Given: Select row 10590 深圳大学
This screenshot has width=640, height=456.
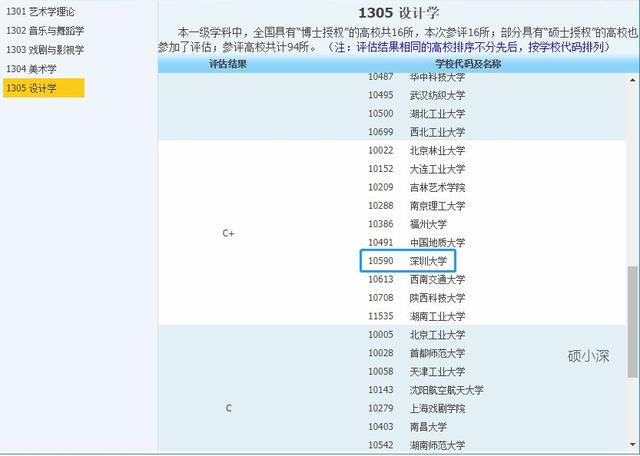Looking at the screenshot, I should (407, 261).
